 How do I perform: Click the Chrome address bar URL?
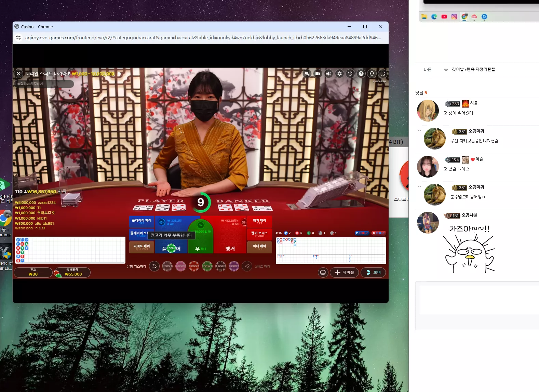click(x=203, y=38)
